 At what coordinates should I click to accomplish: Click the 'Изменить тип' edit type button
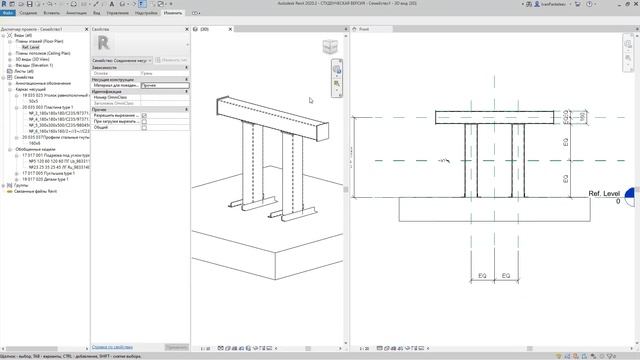point(171,60)
